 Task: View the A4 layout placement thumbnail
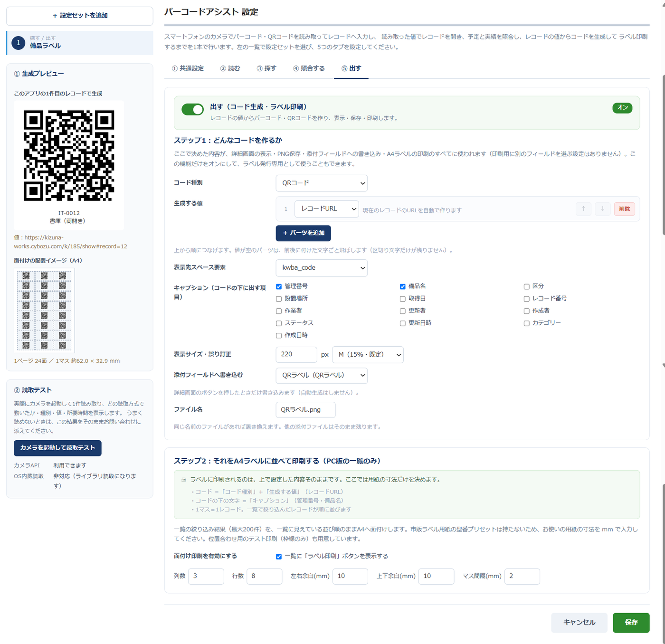44,311
